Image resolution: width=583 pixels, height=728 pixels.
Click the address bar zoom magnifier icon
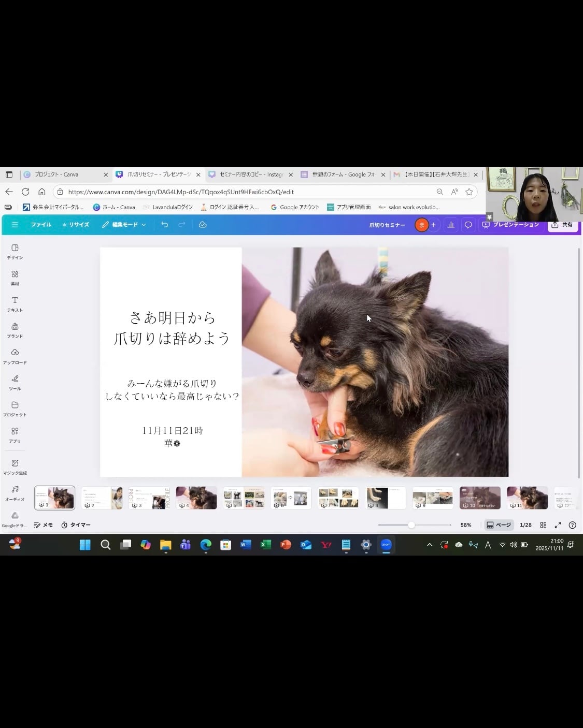click(439, 192)
